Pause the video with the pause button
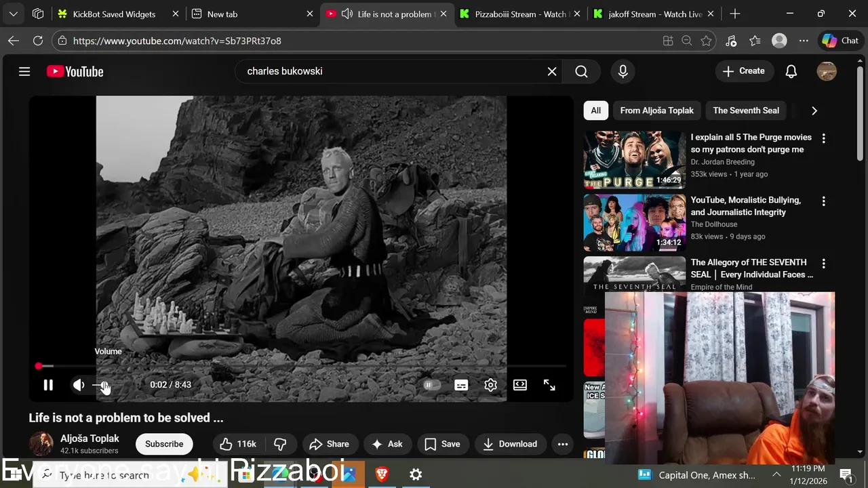This screenshot has height=488, width=868. click(x=48, y=385)
